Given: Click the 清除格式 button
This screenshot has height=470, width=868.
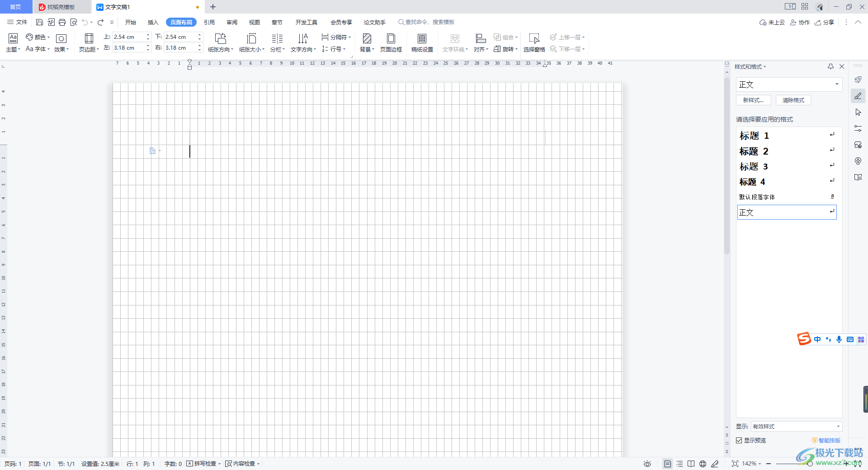Looking at the screenshot, I should (x=793, y=100).
